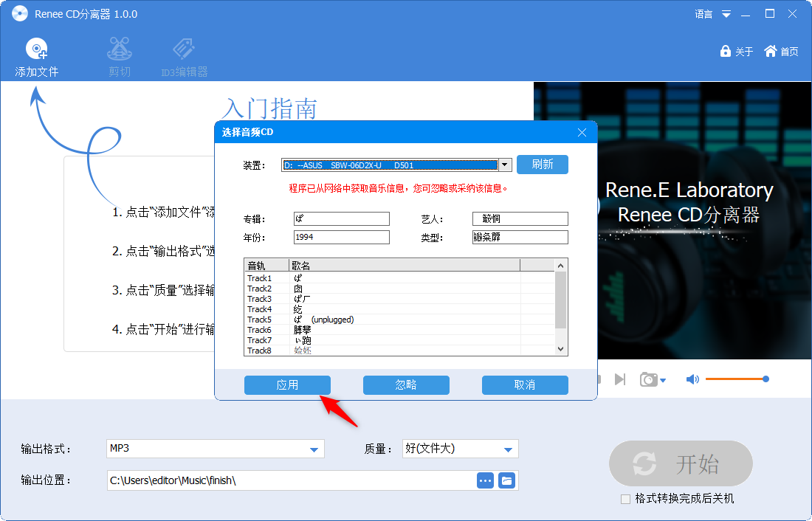This screenshot has width=812, height=521.
Task: Click the 音轨 column header
Action: coord(266,266)
